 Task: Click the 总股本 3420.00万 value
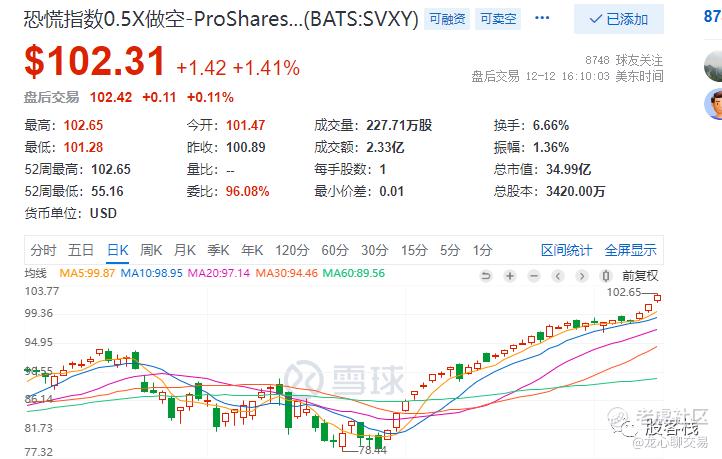(x=576, y=191)
